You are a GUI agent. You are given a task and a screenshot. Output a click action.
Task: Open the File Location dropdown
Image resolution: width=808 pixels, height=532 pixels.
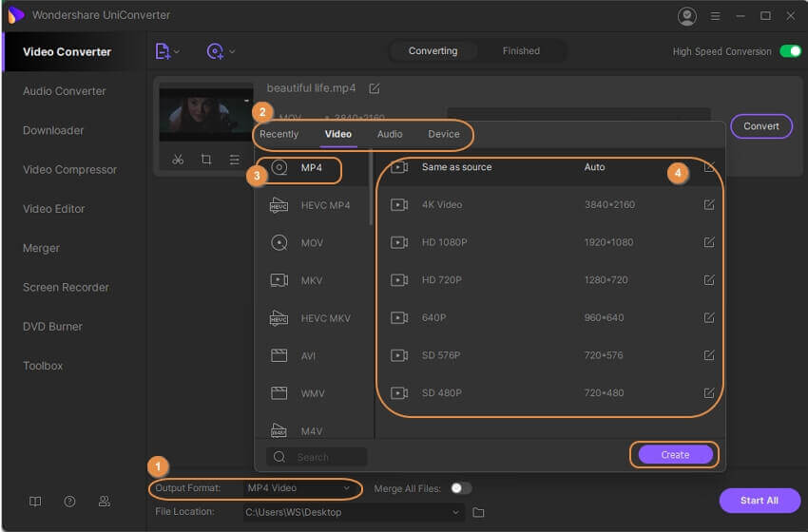coord(353,512)
